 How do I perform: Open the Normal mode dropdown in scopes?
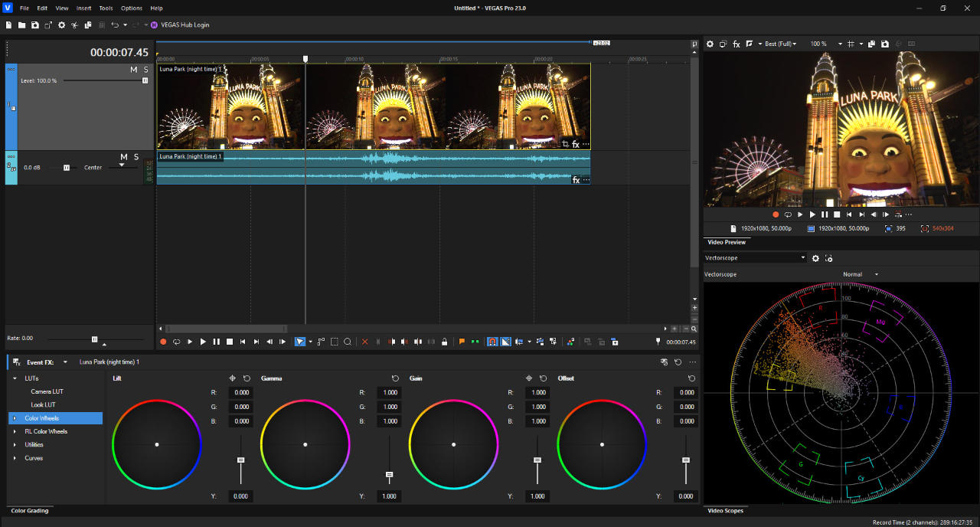861,274
